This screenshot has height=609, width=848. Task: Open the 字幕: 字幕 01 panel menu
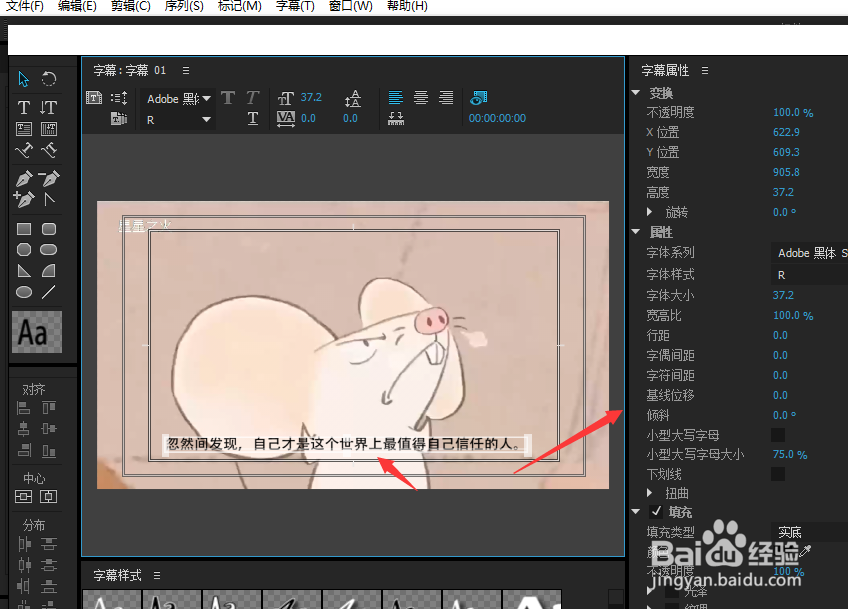pos(186,70)
